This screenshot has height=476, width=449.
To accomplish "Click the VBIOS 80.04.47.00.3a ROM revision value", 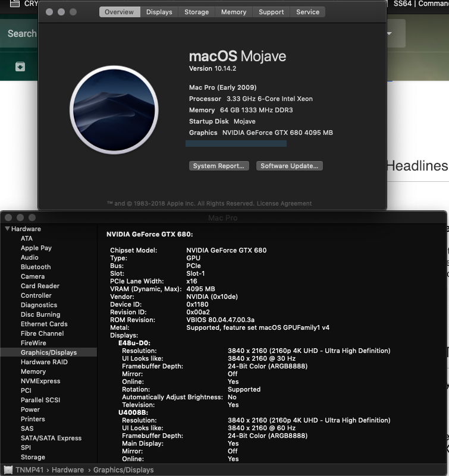I will (x=220, y=320).
